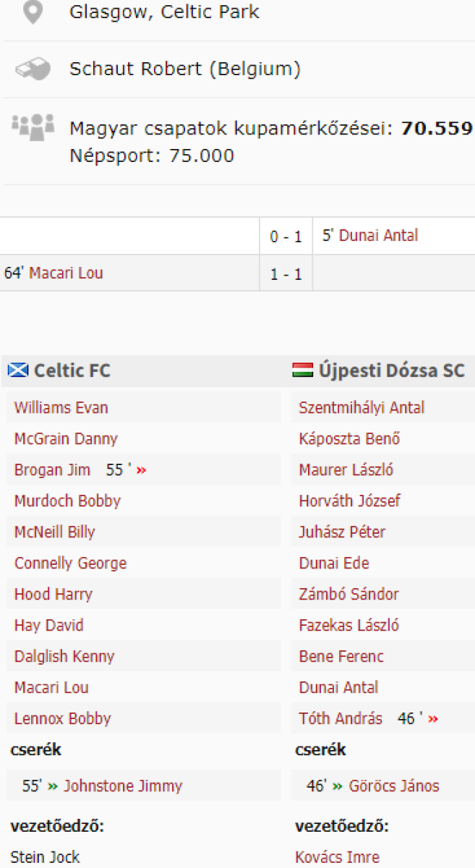Click green arrow before Johnstone Jimmy

click(53, 786)
